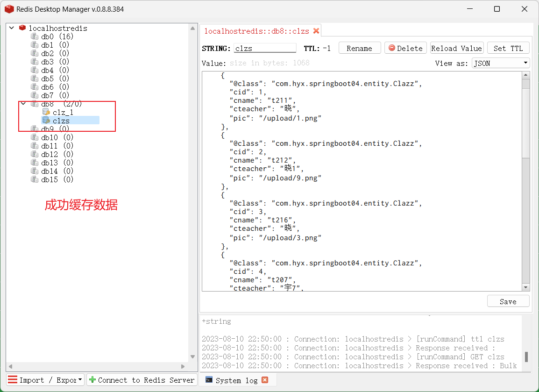This screenshot has width=539, height=392.
Task: Open the View as JSON dropdown
Action: click(x=501, y=63)
